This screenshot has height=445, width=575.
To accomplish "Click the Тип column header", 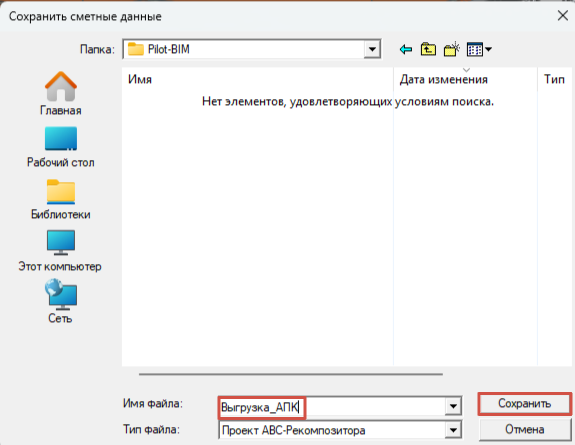I will pyautogui.click(x=554, y=79).
